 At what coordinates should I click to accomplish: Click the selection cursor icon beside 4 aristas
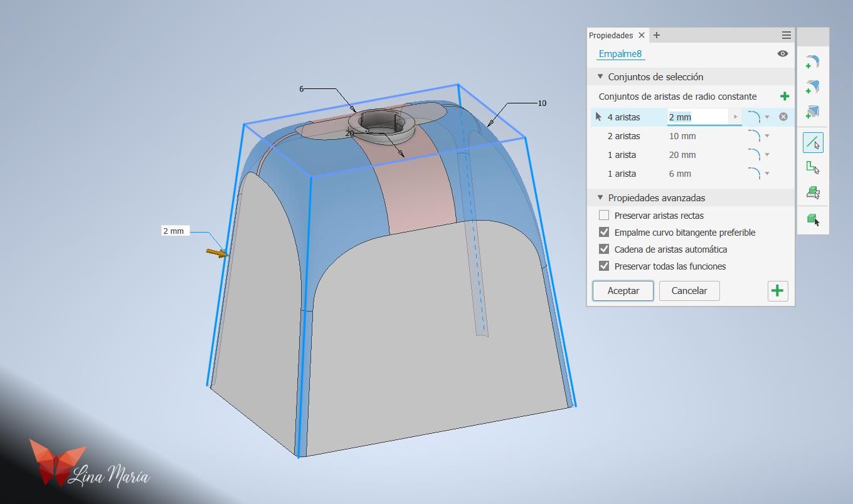(598, 117)
